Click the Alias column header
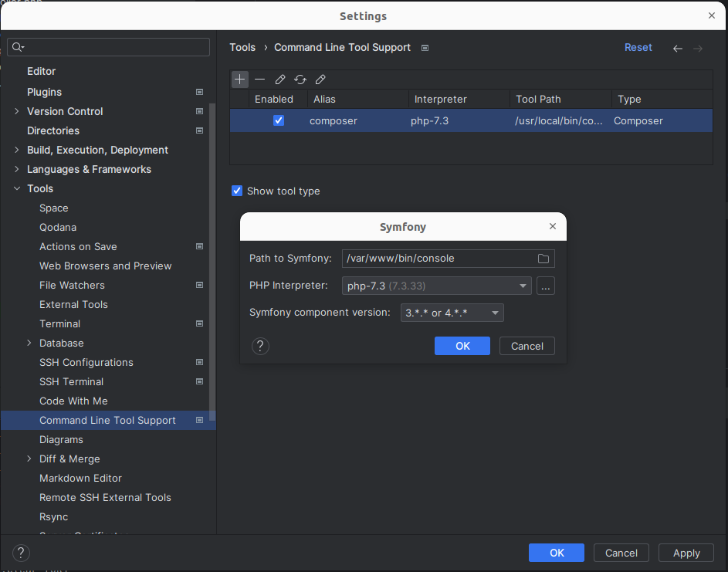 click(358, 100)
